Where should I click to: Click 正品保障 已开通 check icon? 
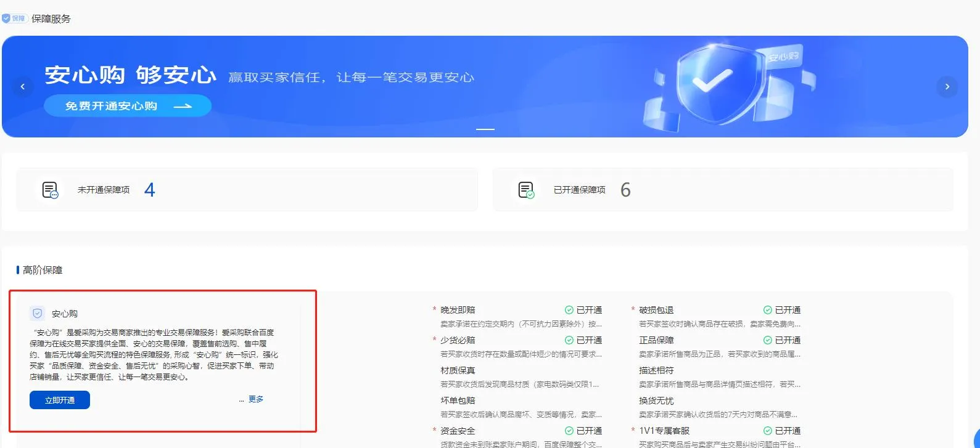pyautogui.click(x=768, y=340)
